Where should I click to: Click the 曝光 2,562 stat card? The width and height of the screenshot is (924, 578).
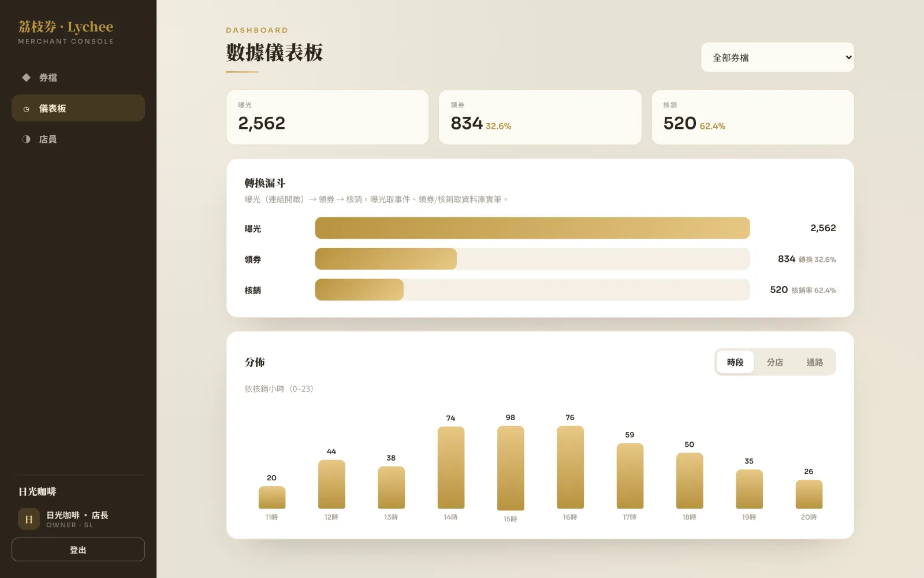327,117
